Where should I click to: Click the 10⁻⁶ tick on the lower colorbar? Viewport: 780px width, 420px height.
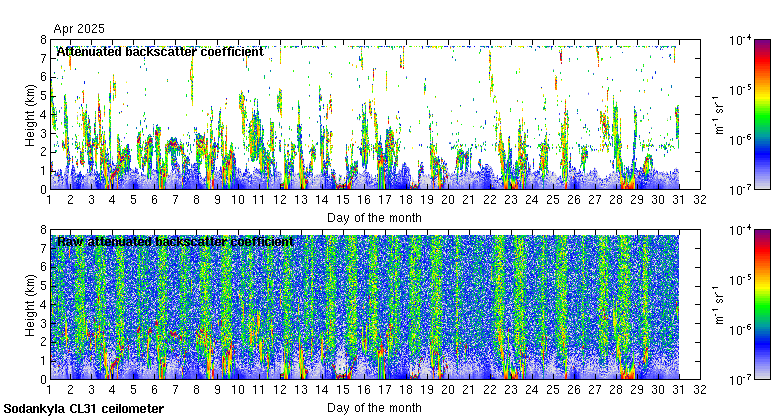pos(741,330)
